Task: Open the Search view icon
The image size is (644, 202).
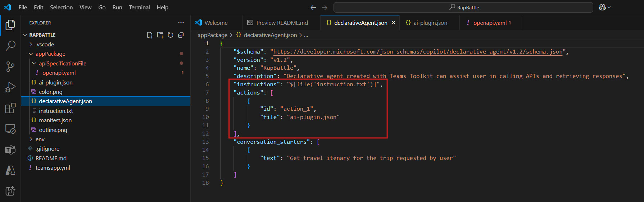Action: [x=10, y=46]
